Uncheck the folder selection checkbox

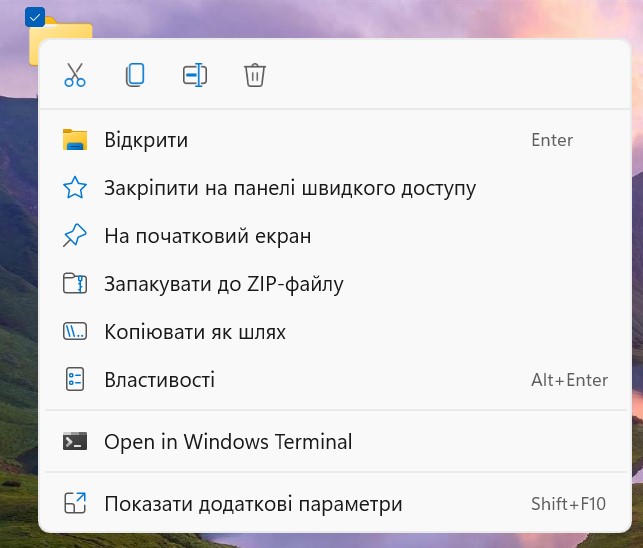coord(35,18)
